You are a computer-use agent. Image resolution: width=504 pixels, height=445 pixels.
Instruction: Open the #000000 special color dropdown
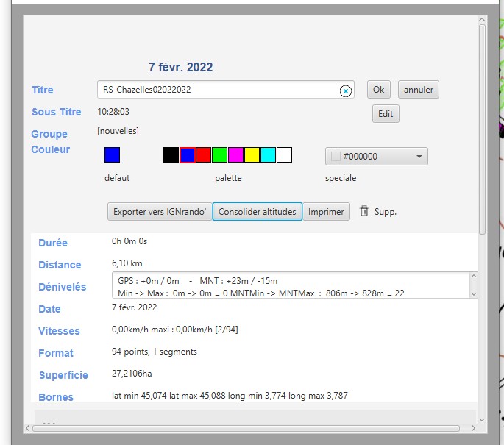click(x=376, y=157)
